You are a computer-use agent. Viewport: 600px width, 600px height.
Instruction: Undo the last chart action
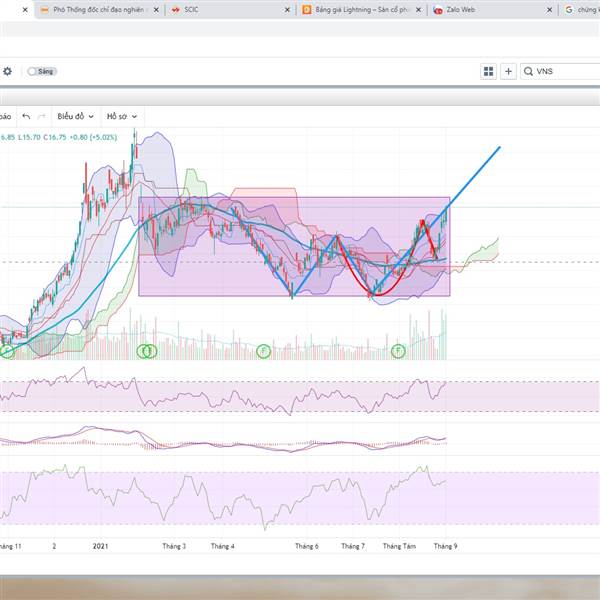click(x=26, y=116)
